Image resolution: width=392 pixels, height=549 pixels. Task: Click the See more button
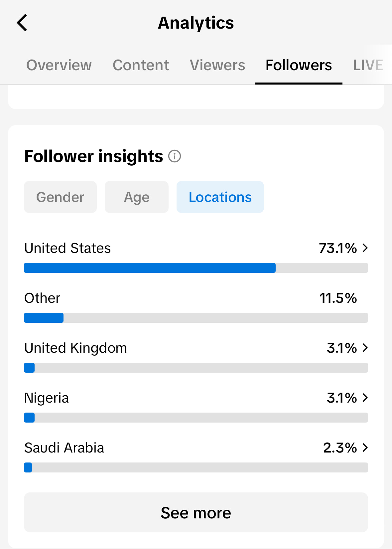point(196,512)
